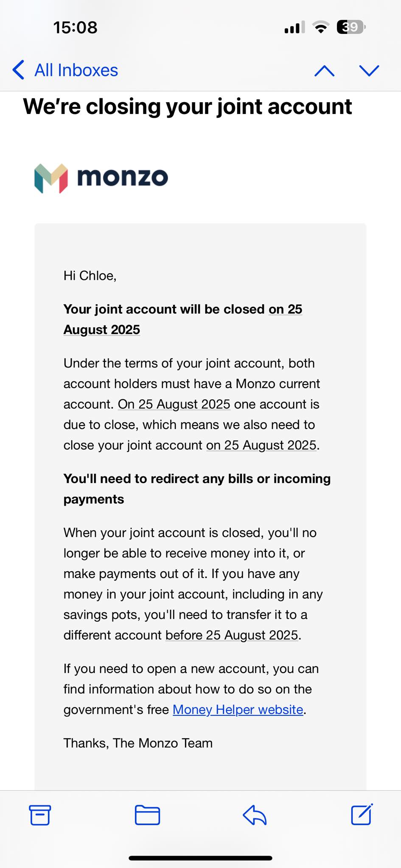Tap the back chevron to leave the message

point(18,70)
